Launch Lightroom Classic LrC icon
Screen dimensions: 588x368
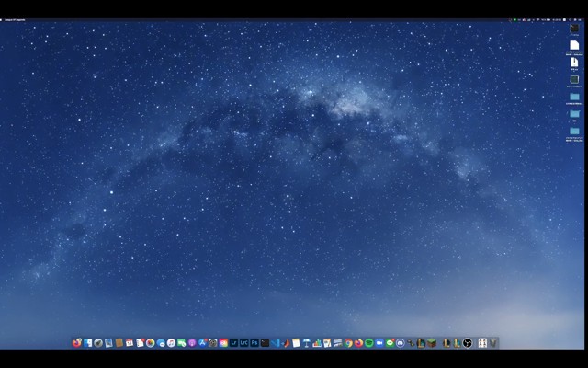[244, 343]
